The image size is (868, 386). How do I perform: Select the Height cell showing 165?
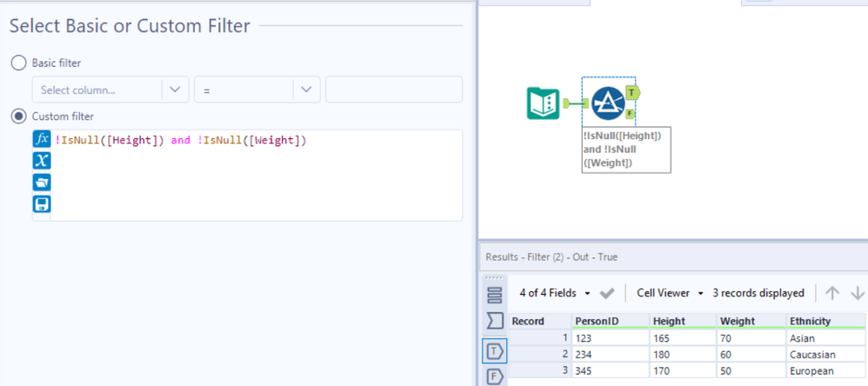683,337
